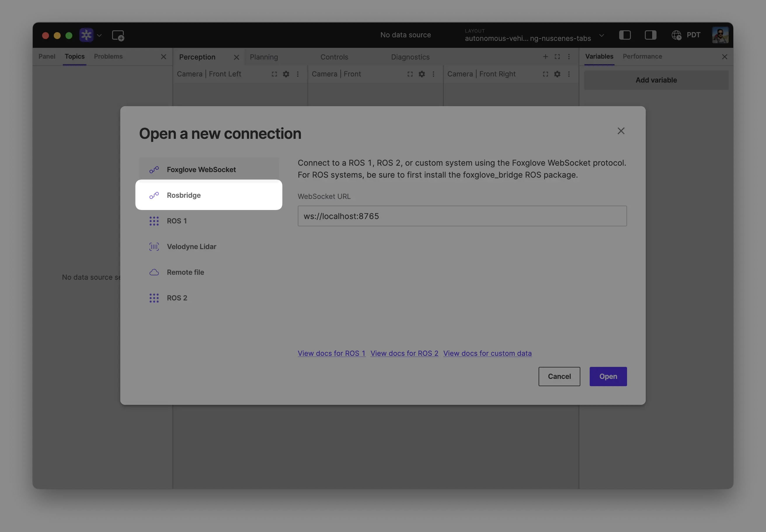Click the ROS 2 dotted grid icon
The height and width of the screenshot is (532, 766).
(x=154, y=298)
